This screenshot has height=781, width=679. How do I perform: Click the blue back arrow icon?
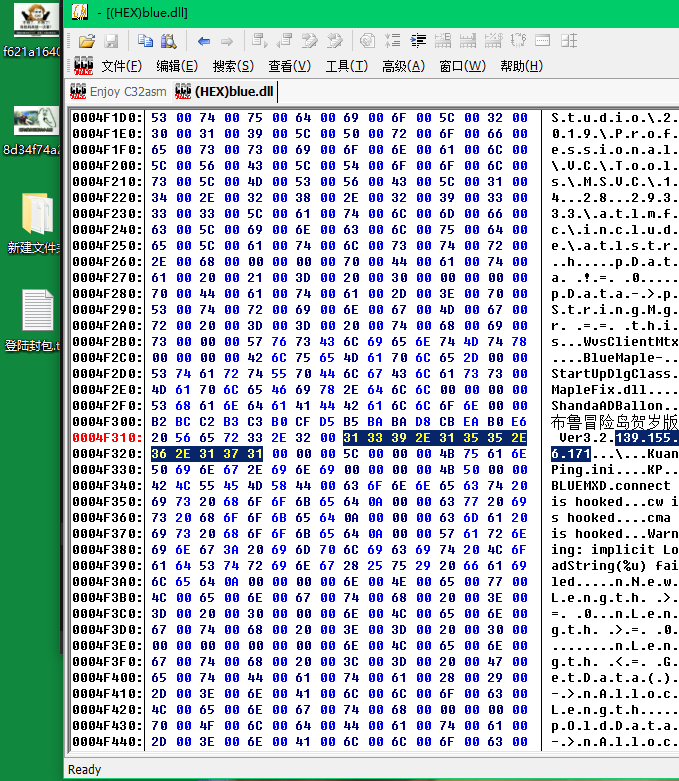coord(204,41)
